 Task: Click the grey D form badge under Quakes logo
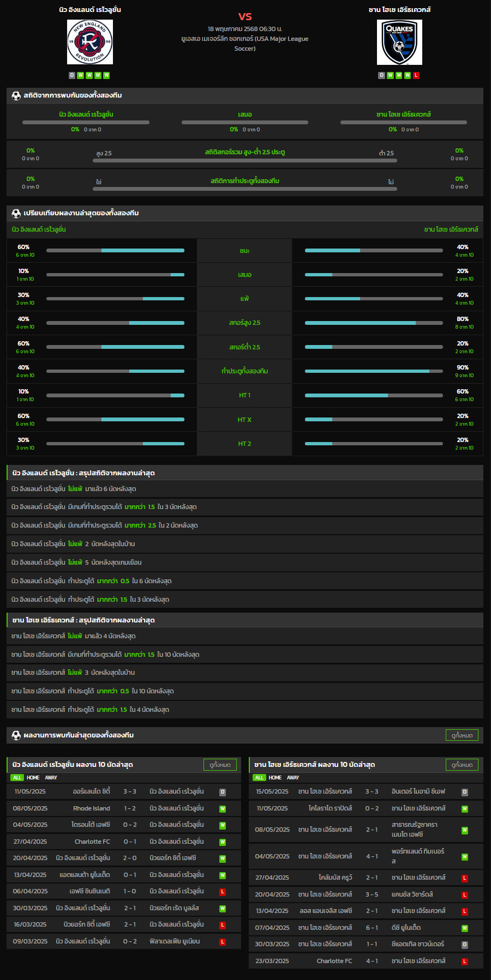tap(381, 75)
